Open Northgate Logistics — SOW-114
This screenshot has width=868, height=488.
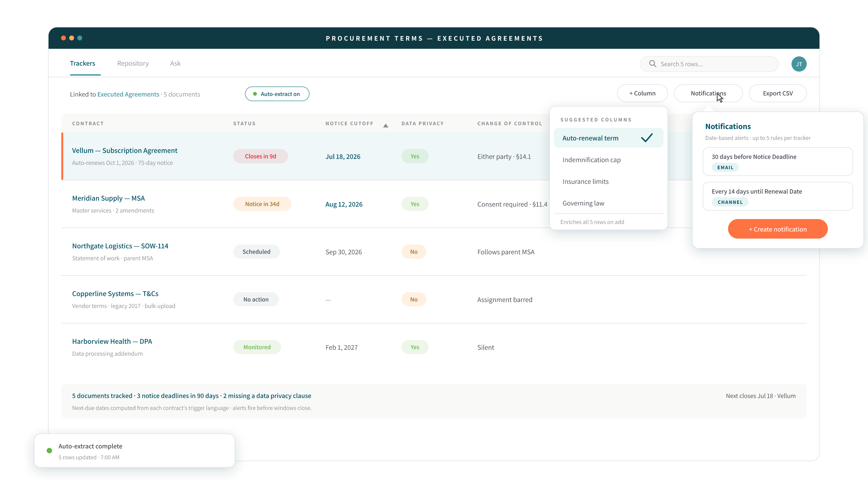120,246
